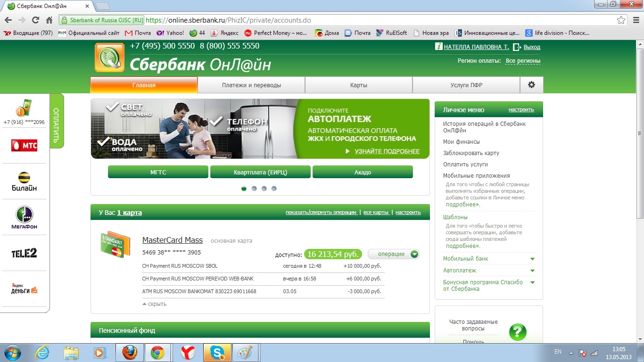
Task: Click browser forward arrow
Action: [22, 20]
